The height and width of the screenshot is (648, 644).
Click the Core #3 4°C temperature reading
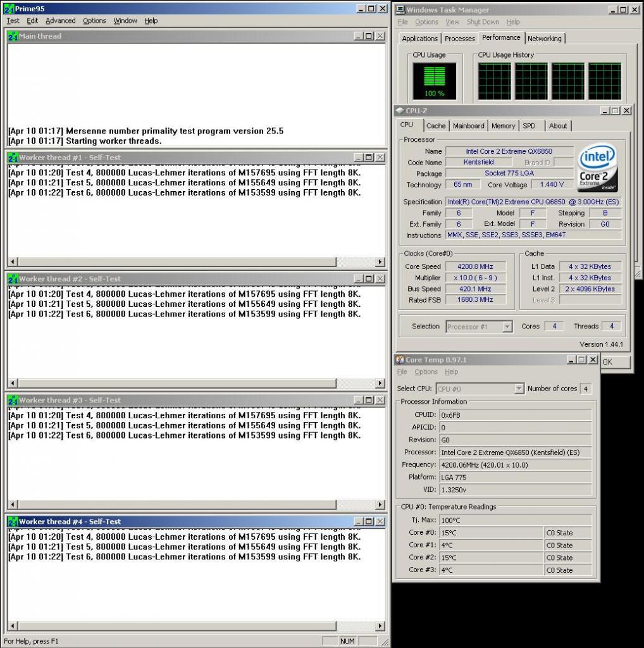491,570
